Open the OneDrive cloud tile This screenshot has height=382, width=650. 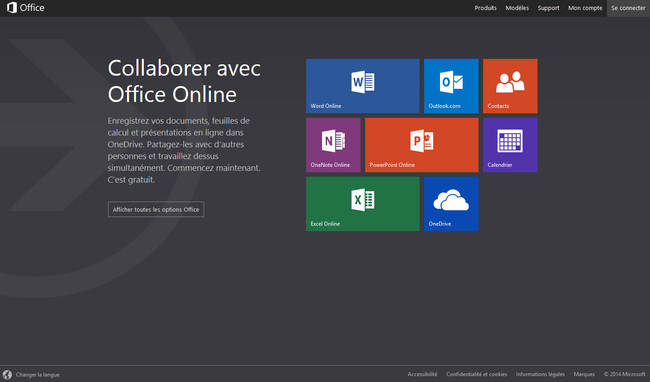(x=451, y=204)
